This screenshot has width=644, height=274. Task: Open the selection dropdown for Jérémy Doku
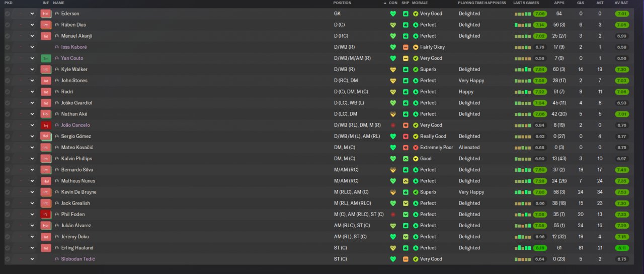coord(32,237)
